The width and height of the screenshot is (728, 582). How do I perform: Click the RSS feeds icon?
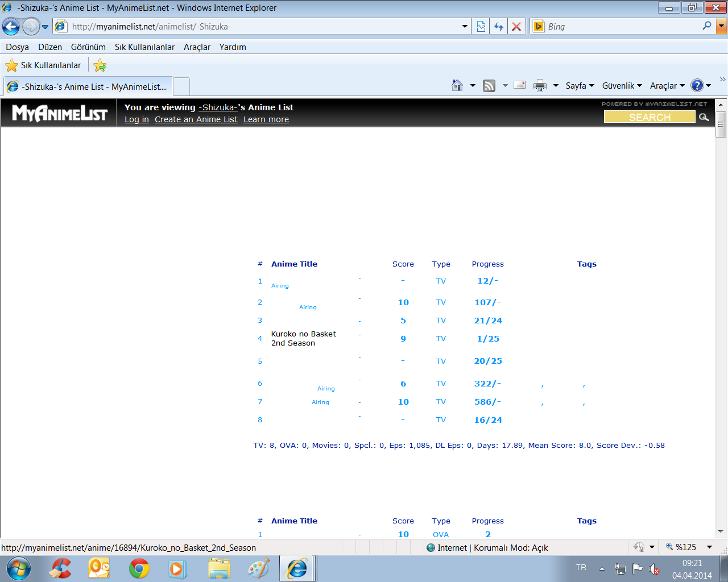point(489,86)
